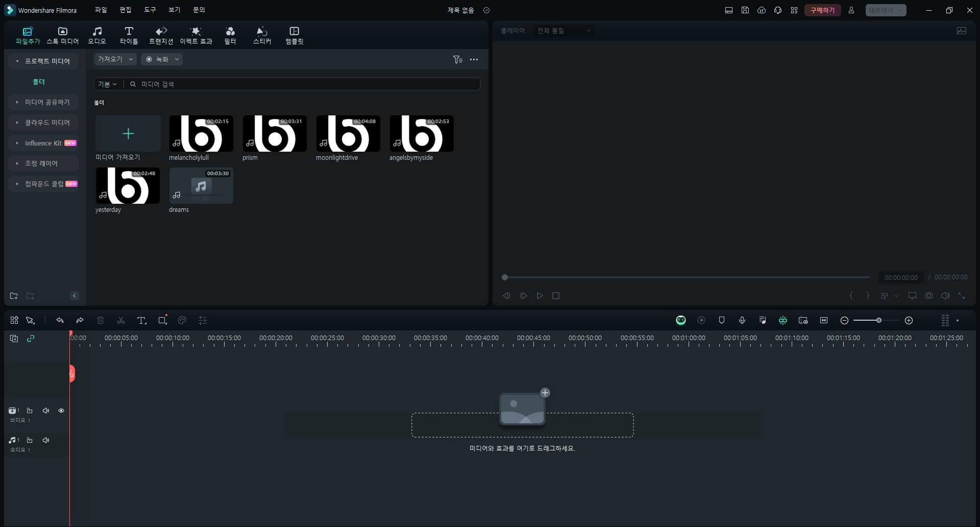Zoom out the timeline
This screenshot has height=527, width=980.
pos(844,320)
